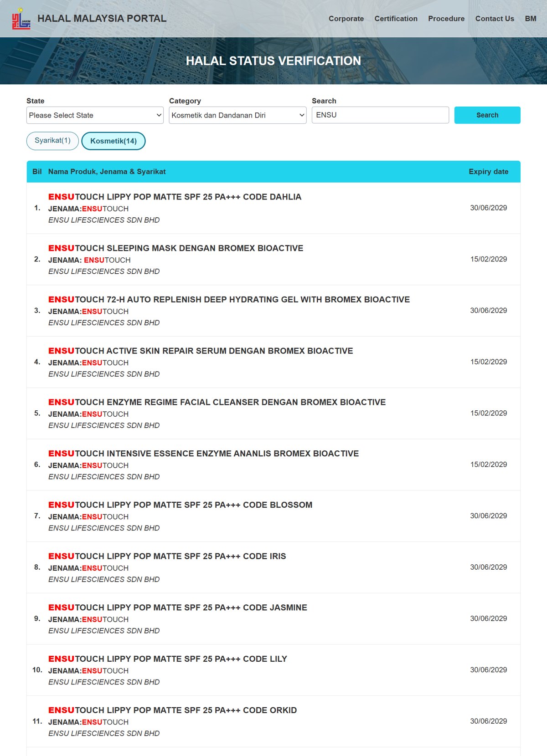Click expiry date of row 3
Screen dimensions: 547x756
coord(488,311)
